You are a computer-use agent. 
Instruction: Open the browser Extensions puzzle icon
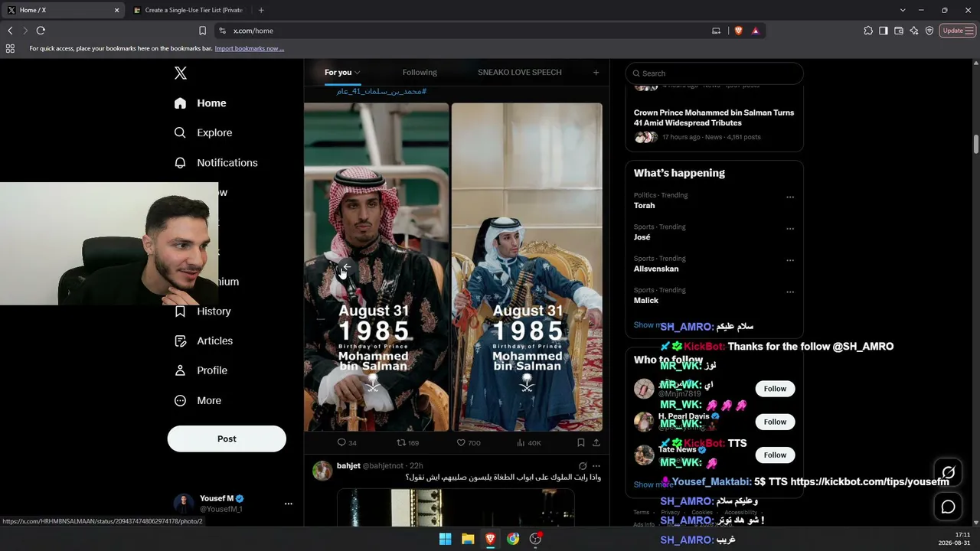[868, 31]
